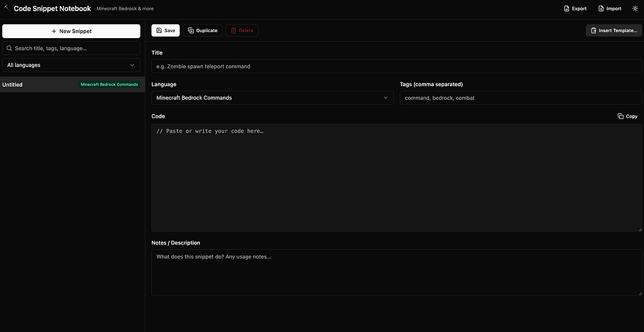Click inside the Code text area
The width and height of the screenshot is (644, 332).
click(396, 178)
